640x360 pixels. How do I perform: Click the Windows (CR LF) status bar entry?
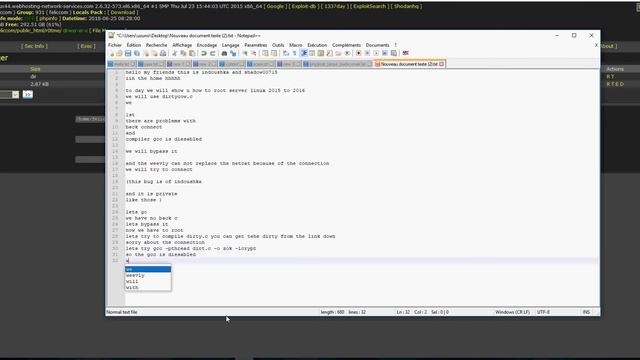click(512, 312)
